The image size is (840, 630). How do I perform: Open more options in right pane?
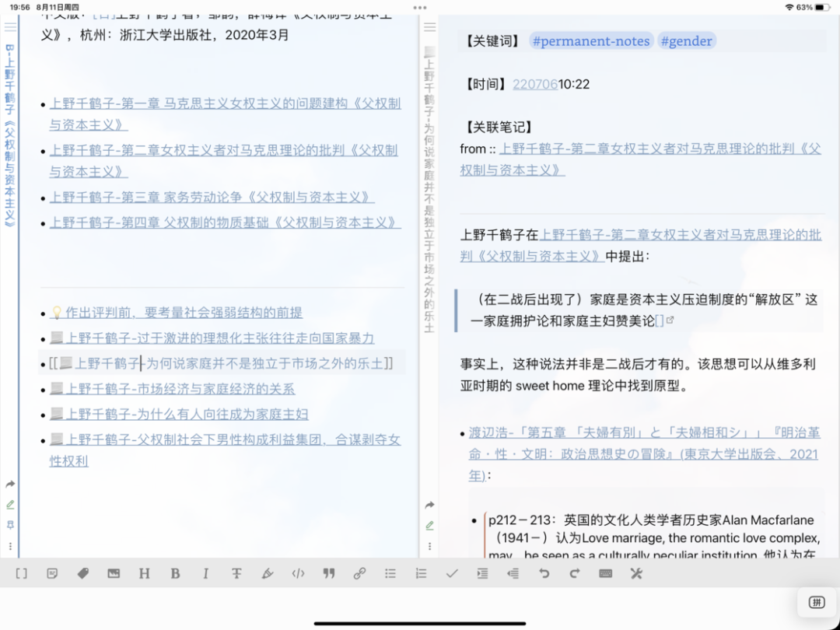point(429,547)
